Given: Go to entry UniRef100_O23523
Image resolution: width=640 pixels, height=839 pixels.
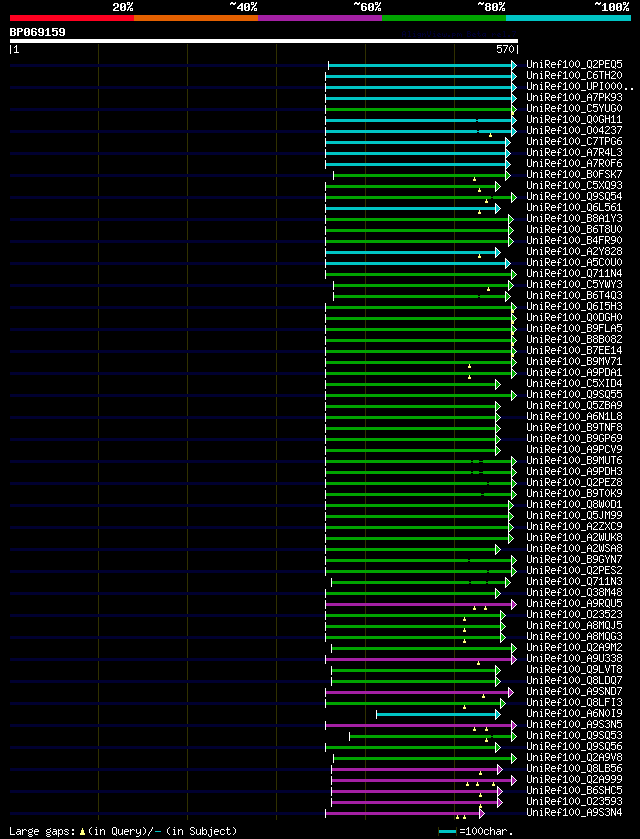Looking at the screenshot, I should coord(574,614).
